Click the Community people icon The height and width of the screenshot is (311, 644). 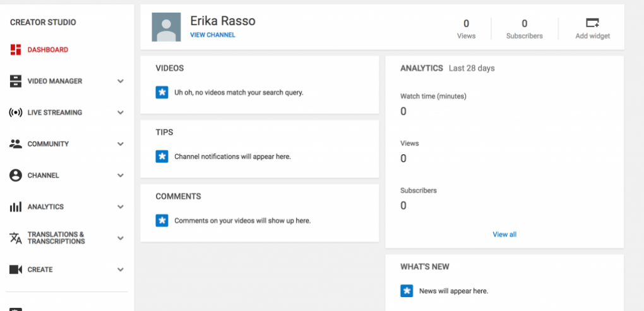[16, 144]
